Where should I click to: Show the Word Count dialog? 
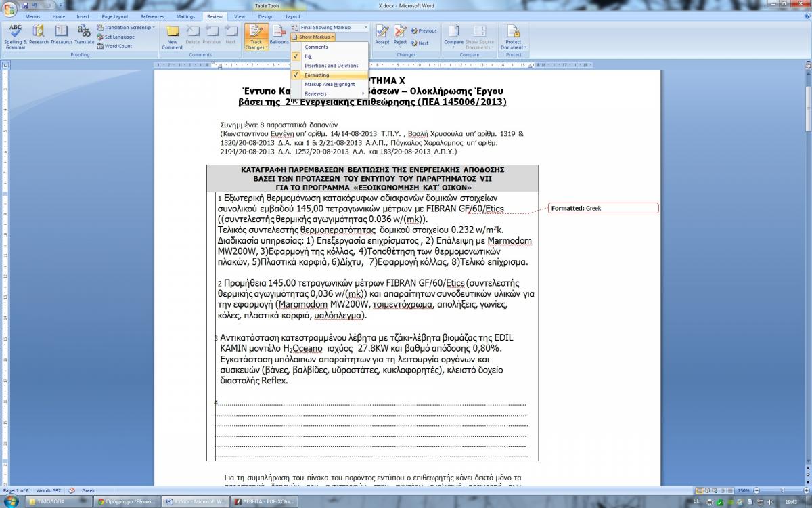114,46
